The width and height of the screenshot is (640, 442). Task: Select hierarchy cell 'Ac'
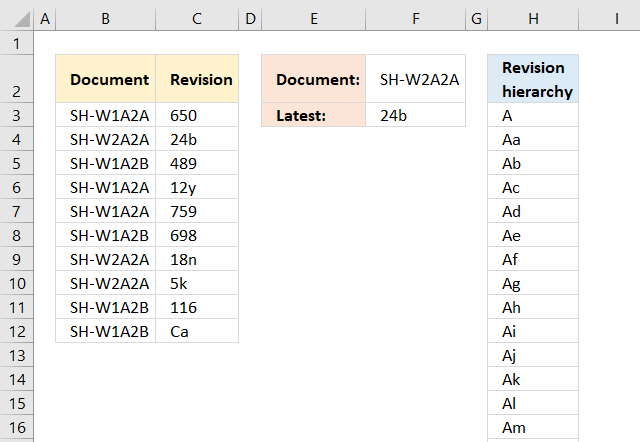click(533, 187)
